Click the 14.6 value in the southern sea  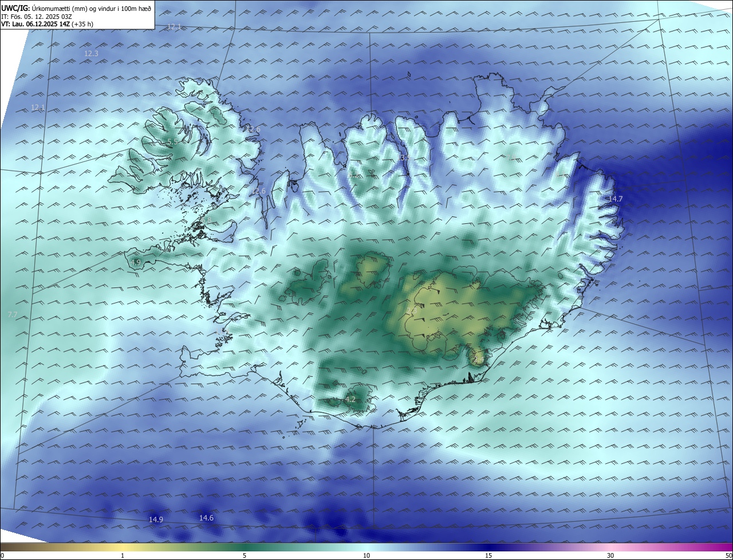pos(206,518)
